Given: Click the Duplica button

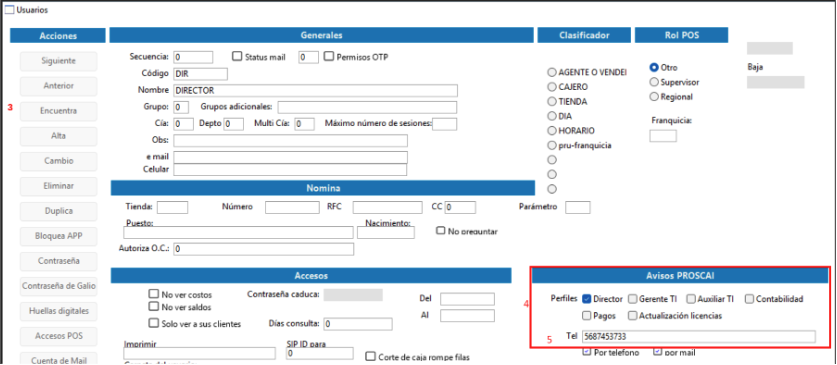Looking at the screenshot, I should [x=59, y=211].
